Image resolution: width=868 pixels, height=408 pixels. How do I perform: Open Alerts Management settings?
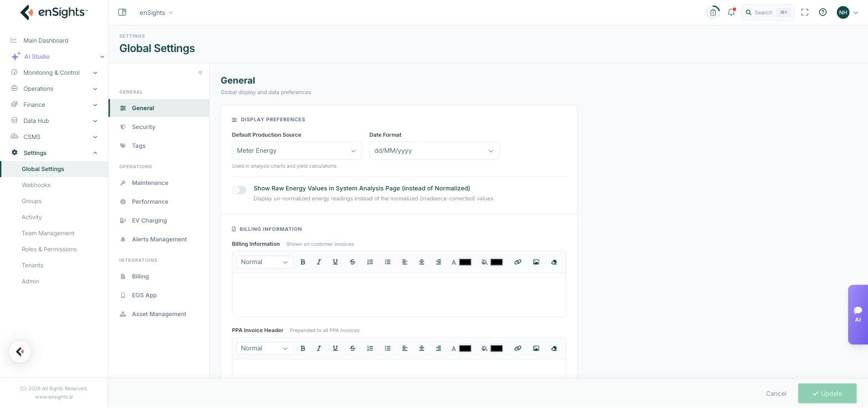159,239
